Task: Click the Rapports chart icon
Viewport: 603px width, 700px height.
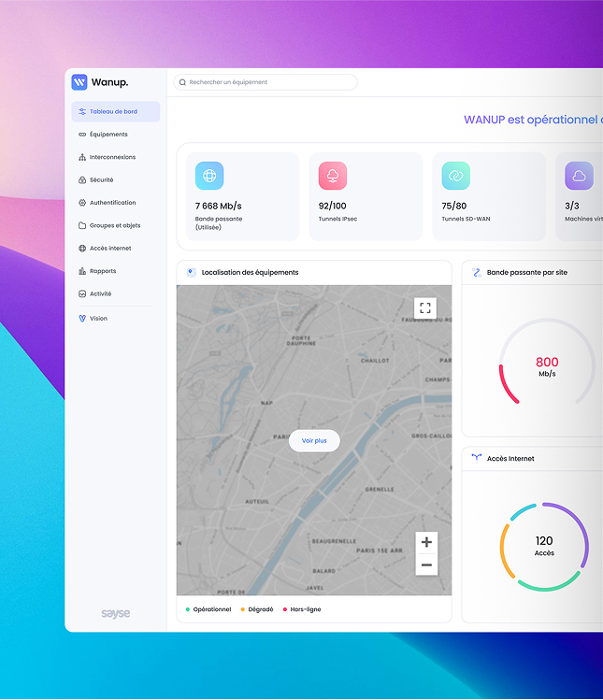Action: click(82, 271)
